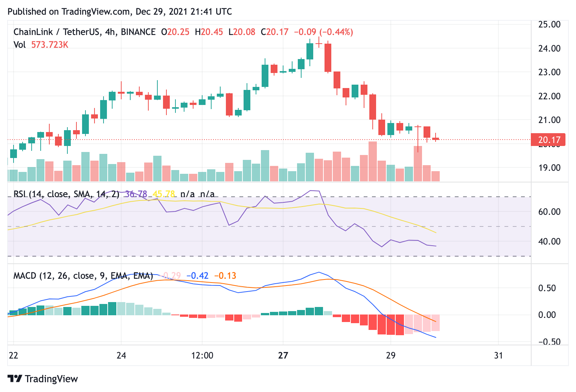Viewport: 576px width, 392px height.
Task: Click the 29 date label on time axis
Action: click(x=391, y=355)
